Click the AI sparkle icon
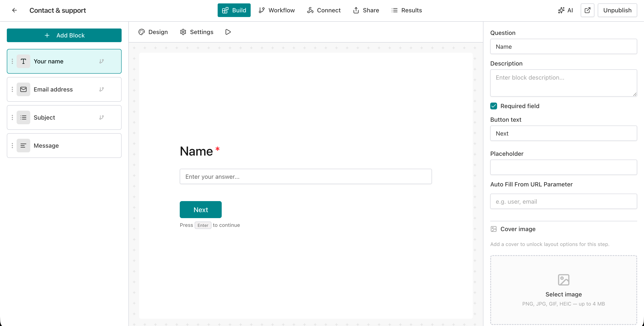This screenshot has height=326, width=644. pyautogui.click(x=562, y=10)
